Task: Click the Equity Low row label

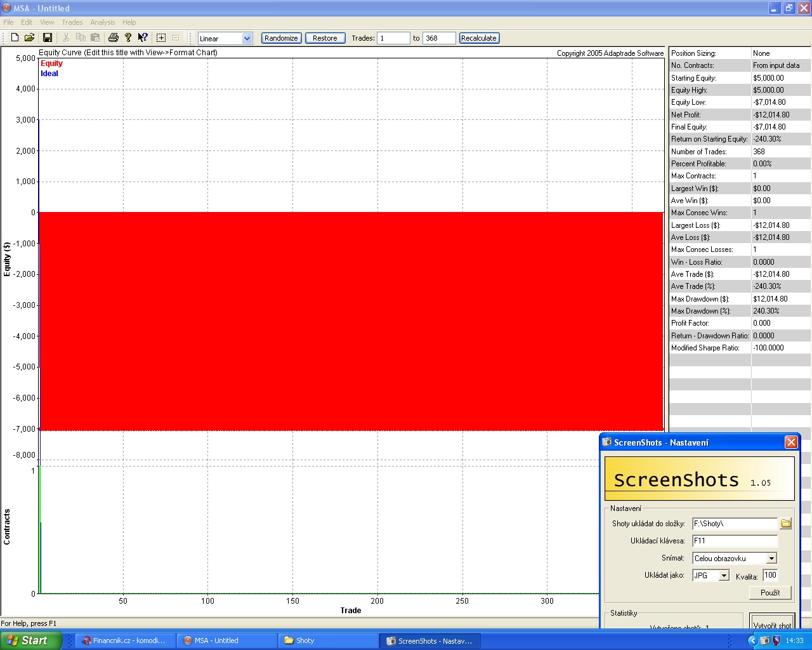Action: (688, 102)
